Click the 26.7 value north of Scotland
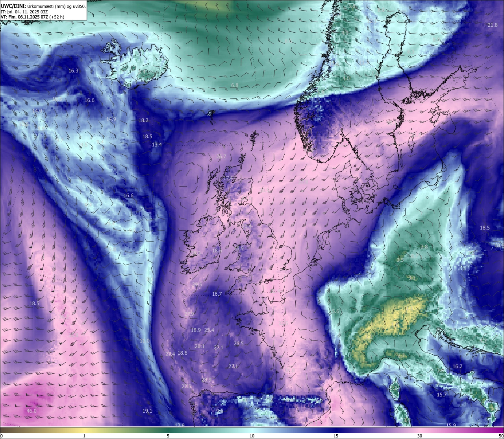This screenshot has height=439, width=504. coord(221,157)
